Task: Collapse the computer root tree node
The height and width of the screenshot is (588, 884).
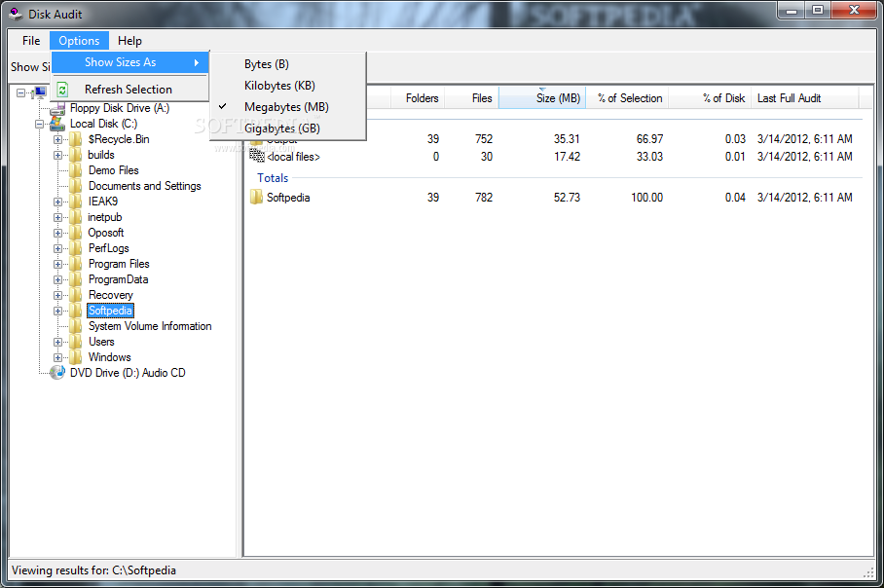Action: 20,92
